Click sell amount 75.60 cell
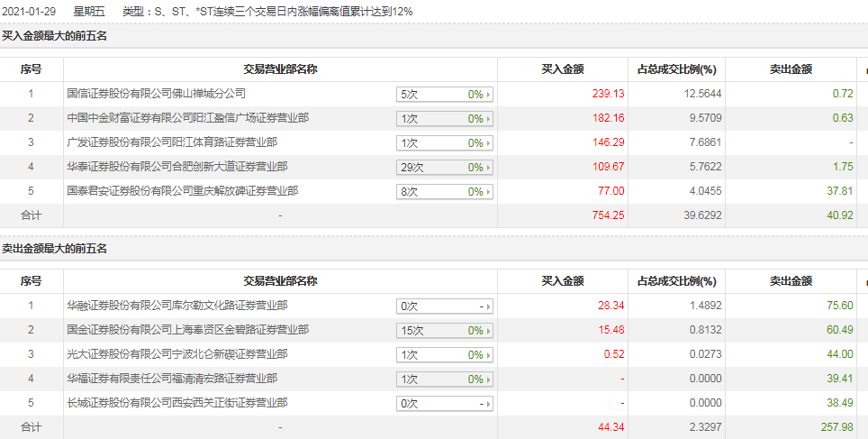868x439 pixels. (x=840, y=306)
